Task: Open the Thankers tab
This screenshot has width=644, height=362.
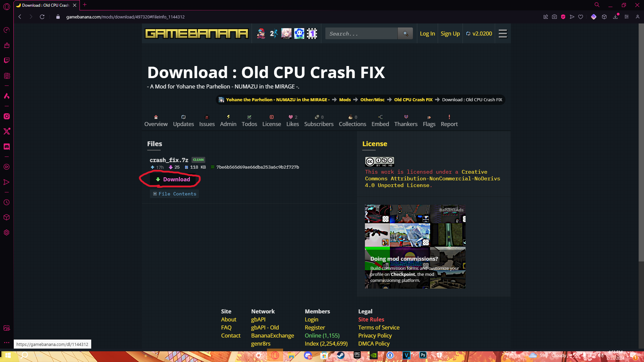Action: (x=406, y=121)
